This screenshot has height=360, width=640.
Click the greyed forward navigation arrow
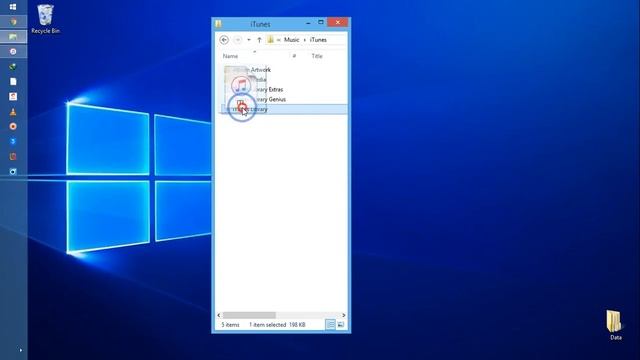[238, 40]
